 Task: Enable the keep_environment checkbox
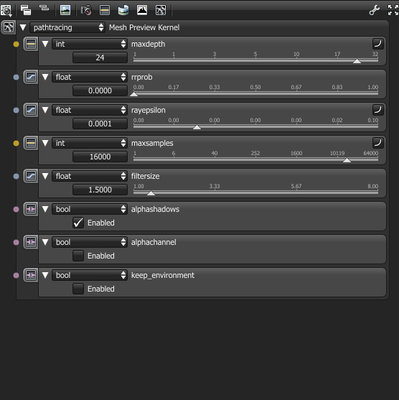(78, 289)
